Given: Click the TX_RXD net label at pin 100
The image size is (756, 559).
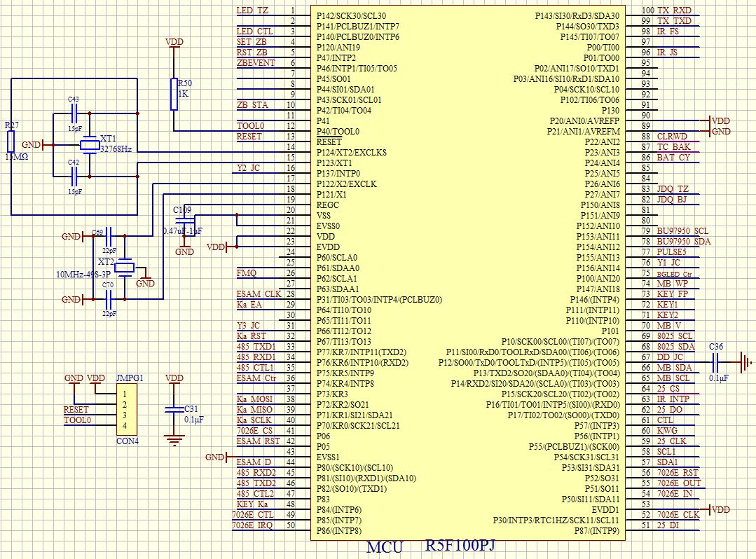Looking at the screenshot, I should [674, 11].
